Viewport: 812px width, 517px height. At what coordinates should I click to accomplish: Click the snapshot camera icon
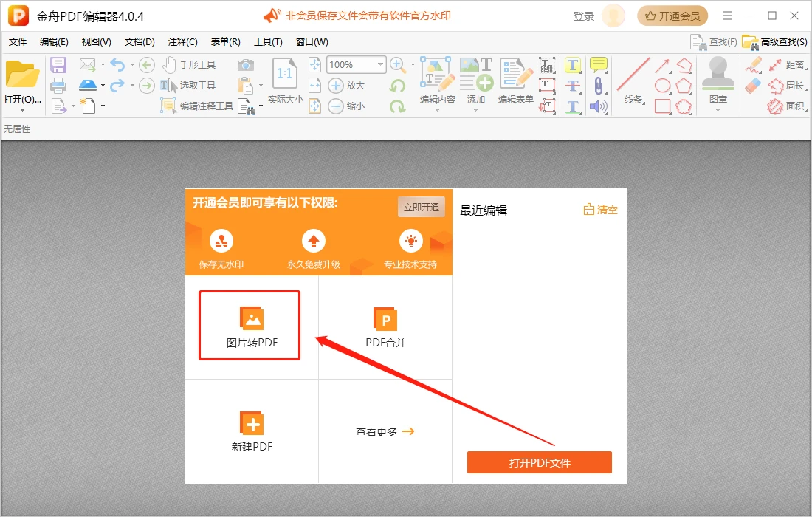pyautogui.click(x=246, y=65)
